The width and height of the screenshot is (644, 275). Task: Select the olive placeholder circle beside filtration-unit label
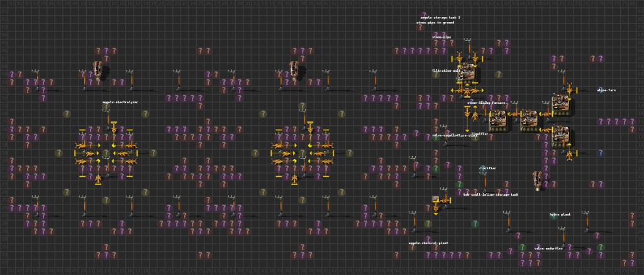point(436,74)
